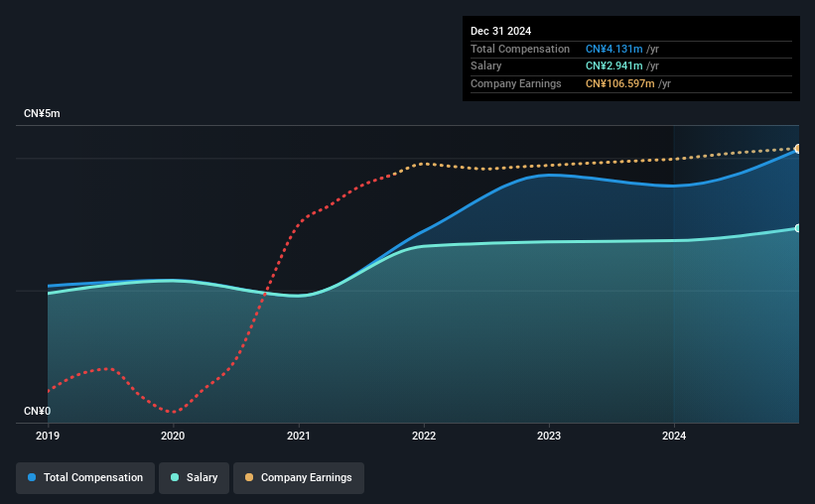Click the 2022 x-axis label
Screen dimensions: 815x504
click(x=424, y=436)
